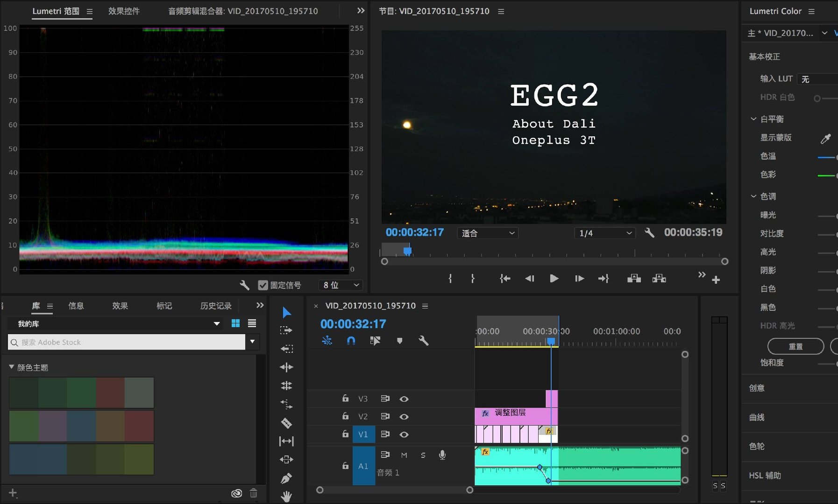838x504 pixels.
Task: Select the Track Select Forward tool
Action: pos(286,330)
